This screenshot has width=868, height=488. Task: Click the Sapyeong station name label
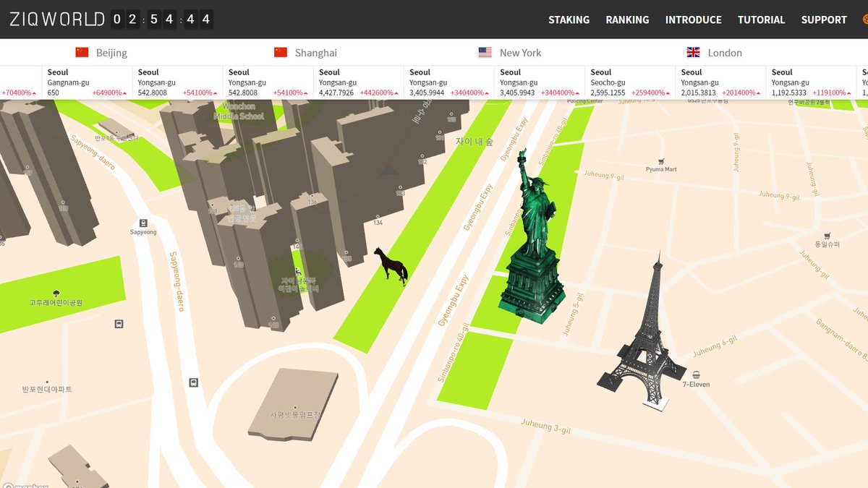(x=143, y=232)
